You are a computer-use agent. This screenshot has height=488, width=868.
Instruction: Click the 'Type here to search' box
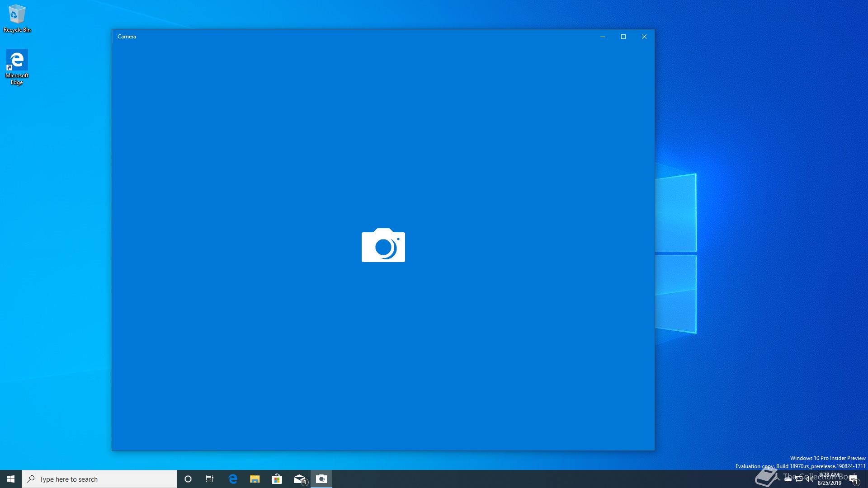[x=99, y=479]
